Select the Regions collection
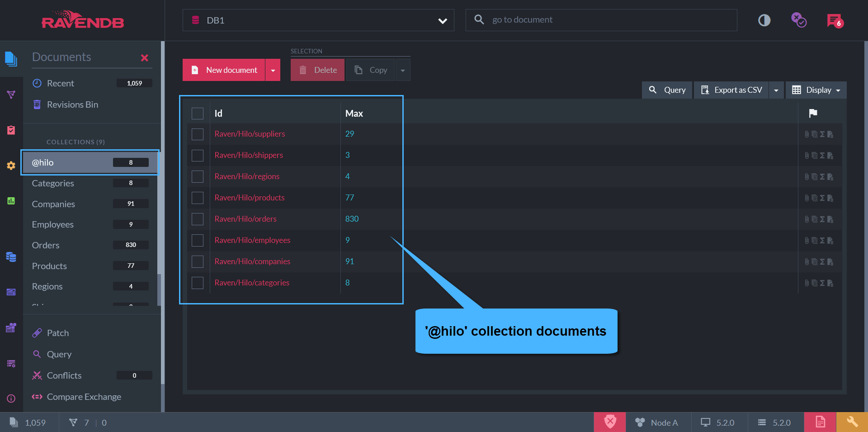Image resolution: width=868 pixels, height=432 pixels. click(90, 286)
